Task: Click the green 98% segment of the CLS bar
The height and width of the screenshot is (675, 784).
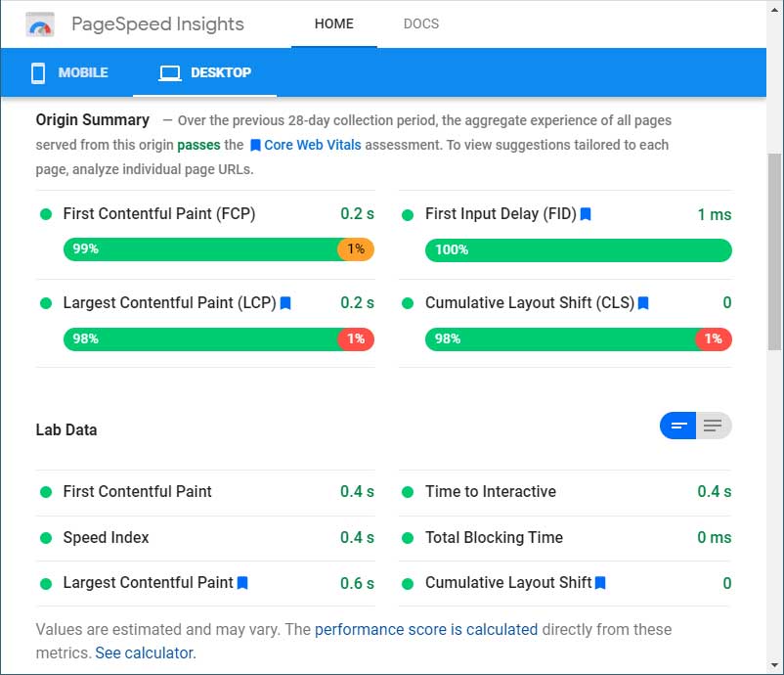Action: 561,339
